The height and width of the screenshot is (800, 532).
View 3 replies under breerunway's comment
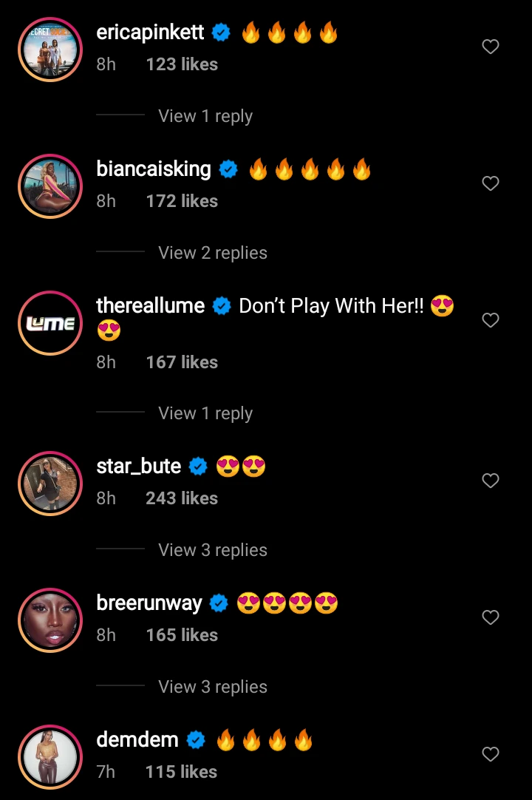coord(213,686)
